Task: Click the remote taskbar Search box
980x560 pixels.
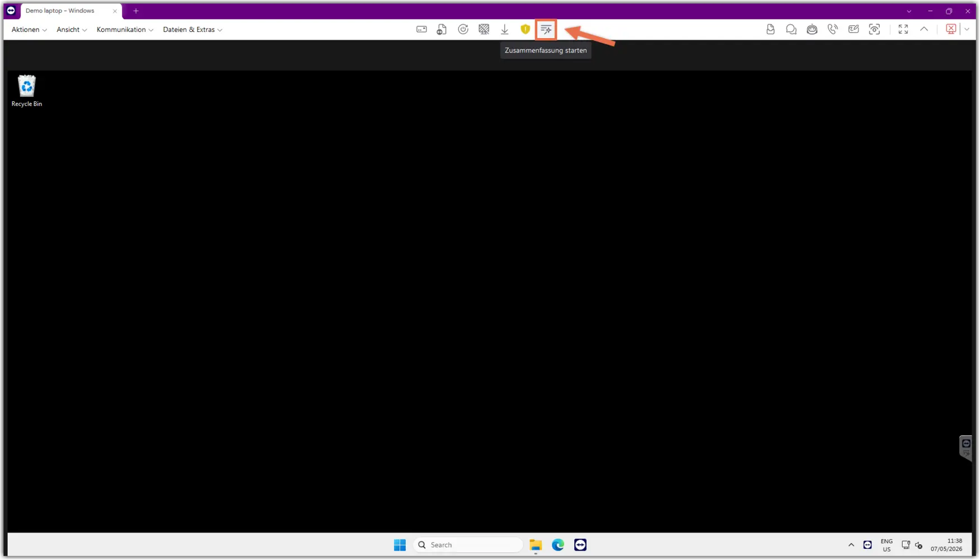Action: point(468,545)
